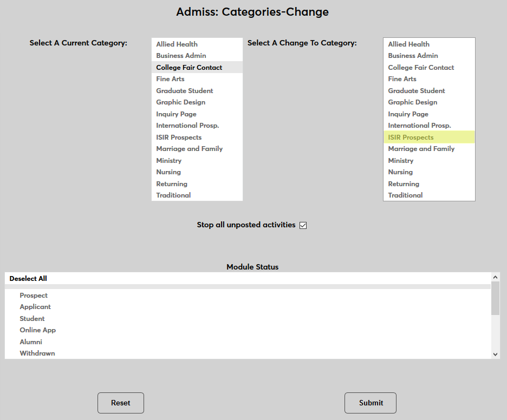Viewport: 507px width, 420px height.
Task: Select Prospect module status
Action: click(x=34, y=296)
